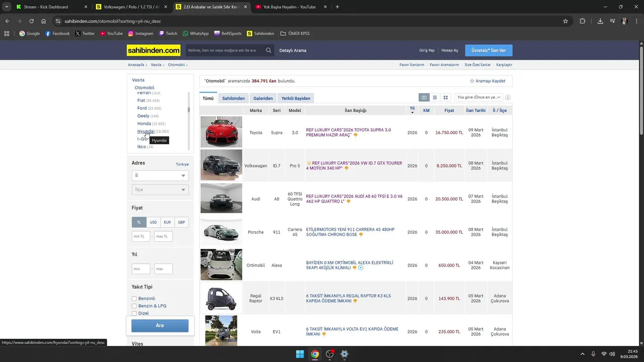Open the İl province dropdown
This screenshot has width=644, height=362.
160,175
